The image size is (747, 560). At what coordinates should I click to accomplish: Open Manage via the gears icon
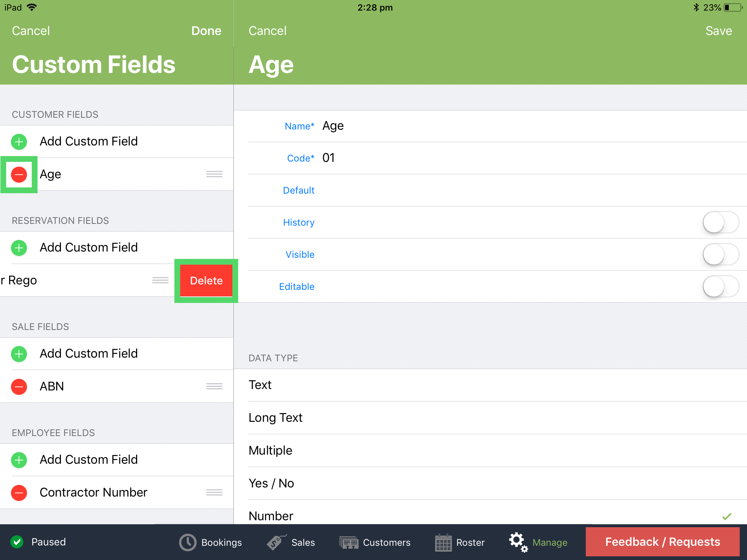tap(518, 542)
